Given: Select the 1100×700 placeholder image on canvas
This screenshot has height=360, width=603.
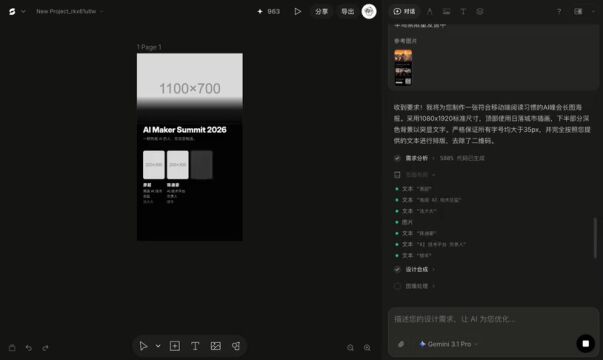Looking at the screenshot, I should [x=190, y=82].
